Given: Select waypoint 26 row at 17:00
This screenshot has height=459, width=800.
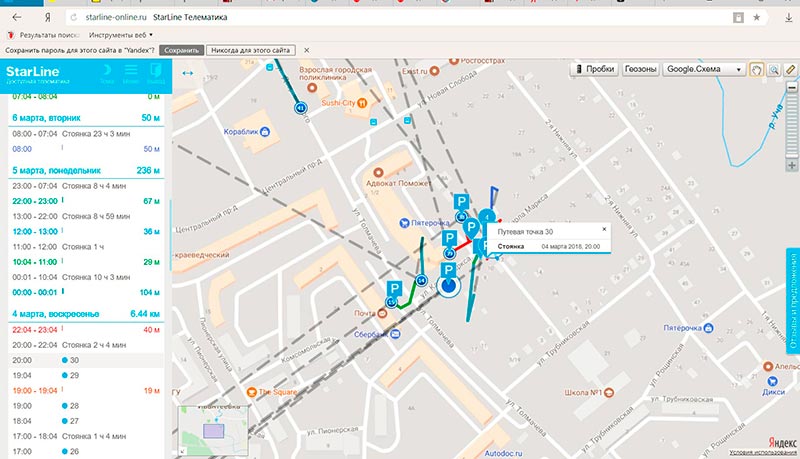Looking at the screenshot, I should (x=86, y=451).
